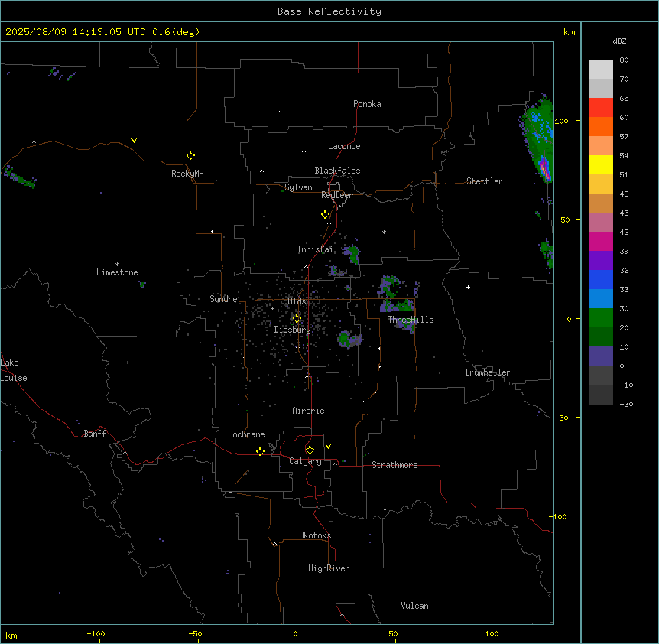Select the light blue 33-30 dBZ legend swatch
This screenshot has height=644, width=659.
pos(601,299)
